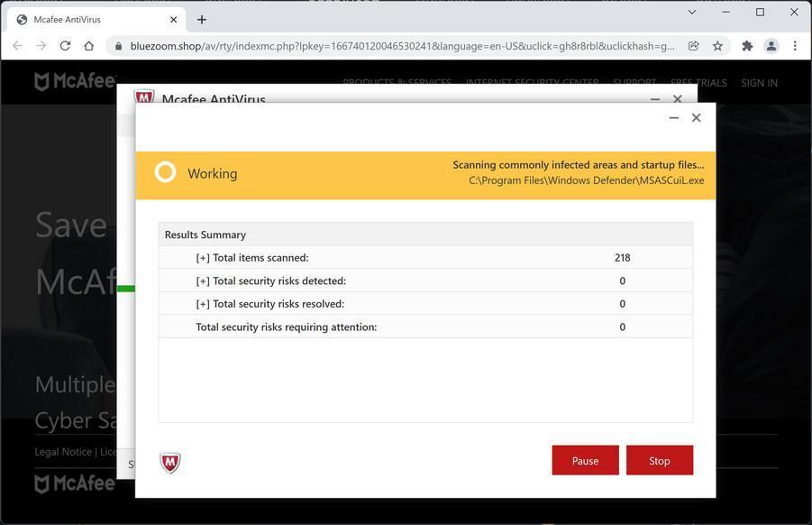The image size is (812, 525).
Task: Click the spinning Working status circle
Action: (x=165, y=172)
